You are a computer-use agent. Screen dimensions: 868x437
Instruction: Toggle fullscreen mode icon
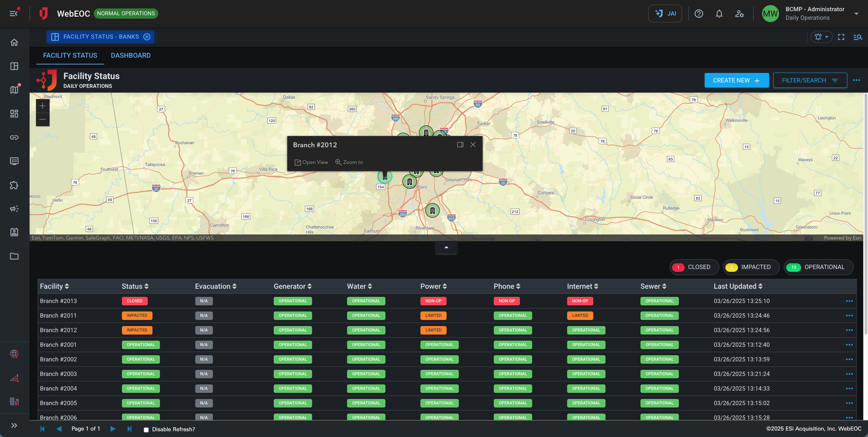point(841,37)
